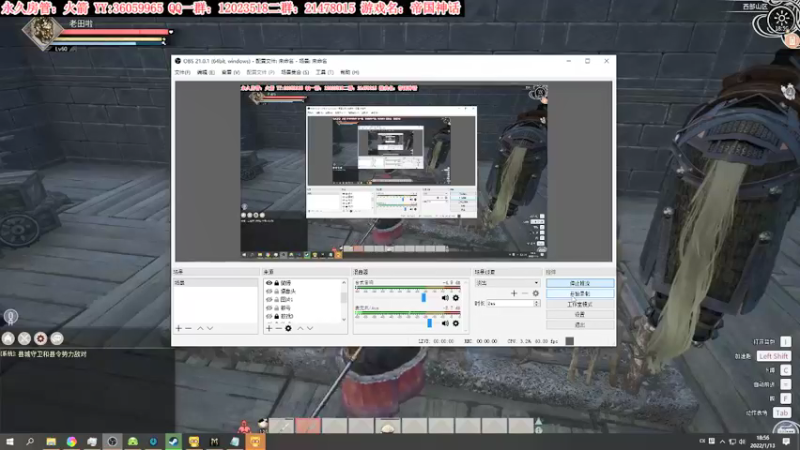Toggle the lock of the second source

tap(277, 291)
